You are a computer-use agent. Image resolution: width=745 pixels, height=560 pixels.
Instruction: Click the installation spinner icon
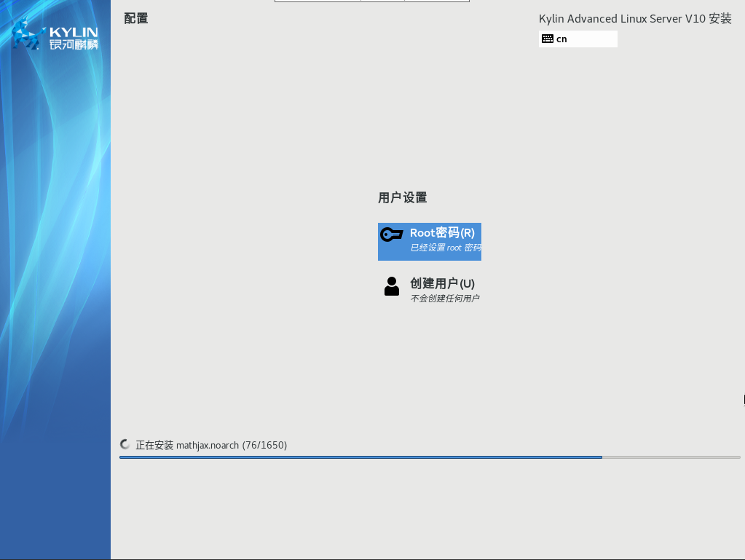click(x=125, y=445)
